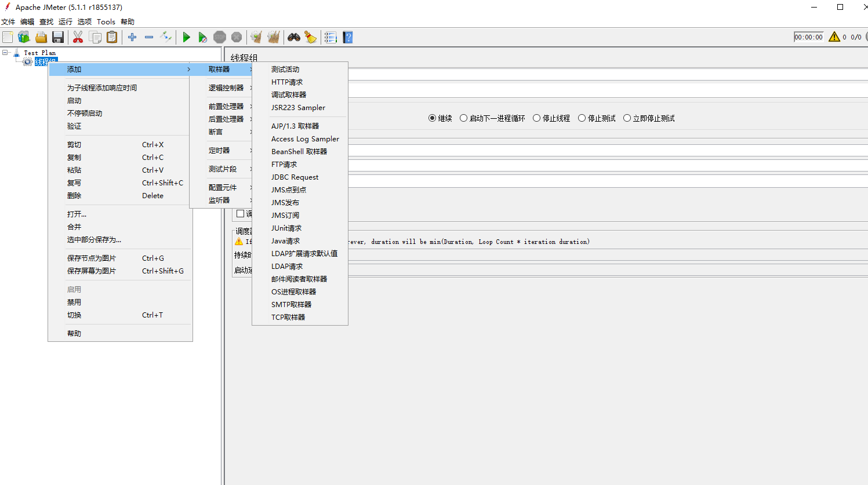Select the 停止线程 radio button
This screenshot has width=868, height=485.
coord(536,118)
